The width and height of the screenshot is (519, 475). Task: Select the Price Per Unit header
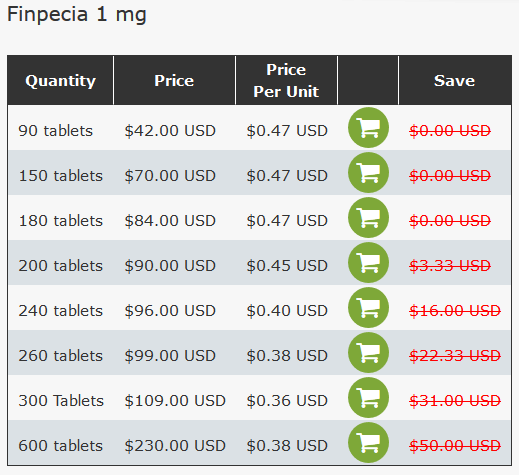click(x=286, y=81)
